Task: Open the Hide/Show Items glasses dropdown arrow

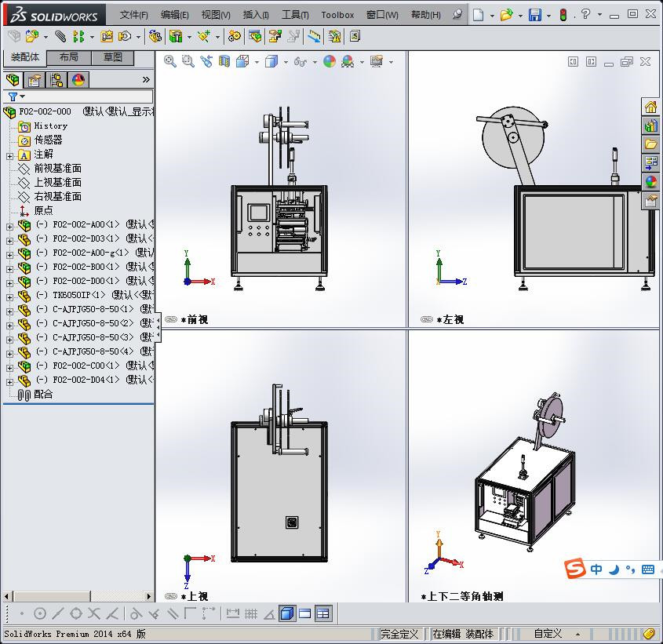Action: 315,63
